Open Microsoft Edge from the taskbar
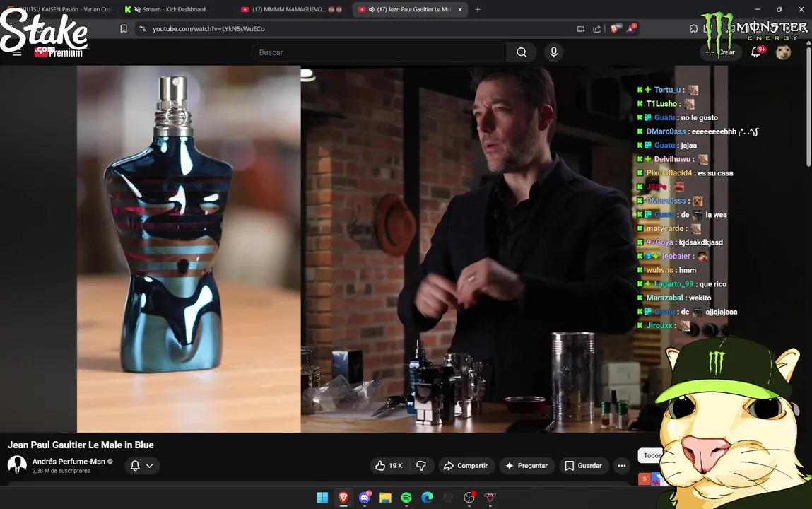Viewport: 812px width, 509px height. tap(428, 498)
